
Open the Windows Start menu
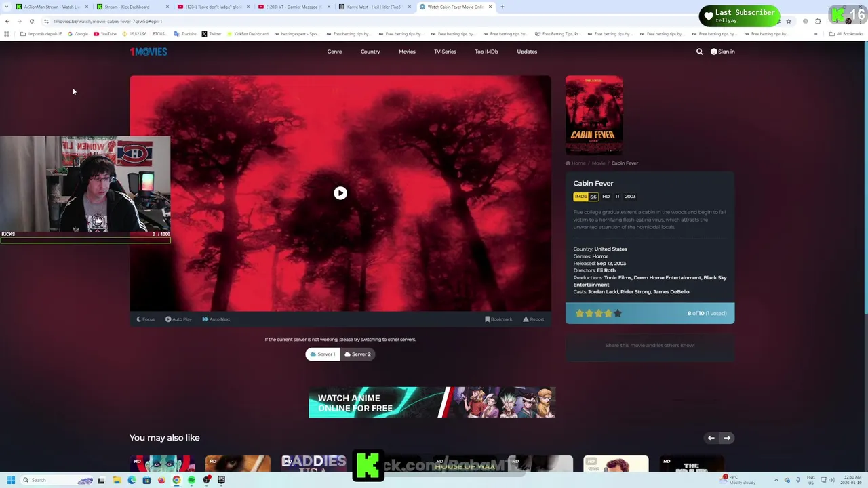coord(10,480)
